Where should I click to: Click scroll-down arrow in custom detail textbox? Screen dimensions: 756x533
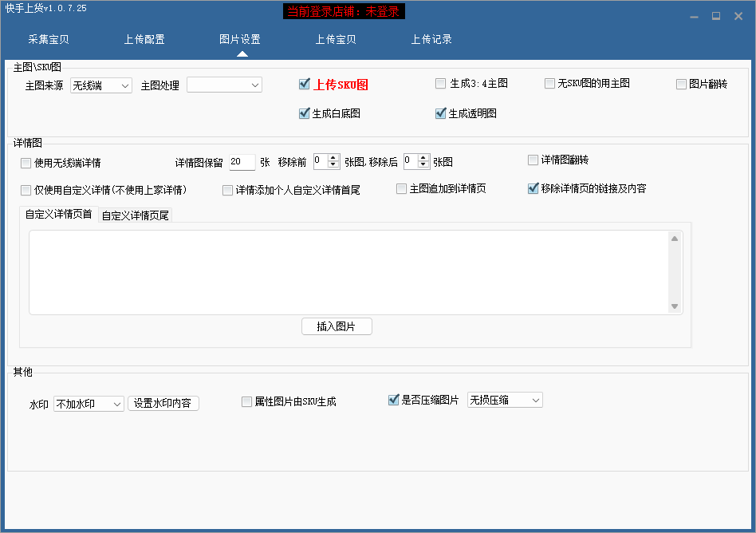pyautogui.click(x=675, y=306)
